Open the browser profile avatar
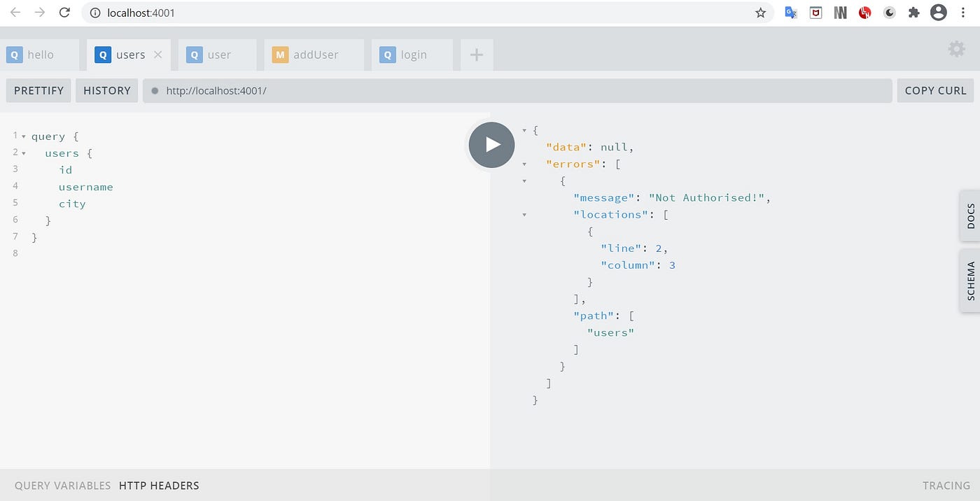The image size is (980, 501). point(939,13)
